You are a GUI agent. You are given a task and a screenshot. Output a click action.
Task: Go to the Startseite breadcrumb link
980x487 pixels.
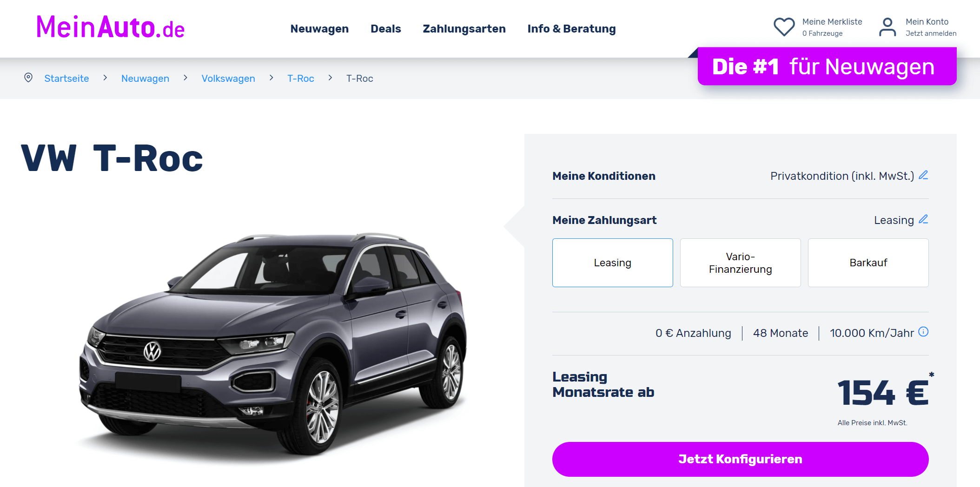click(x=66, y=79)
